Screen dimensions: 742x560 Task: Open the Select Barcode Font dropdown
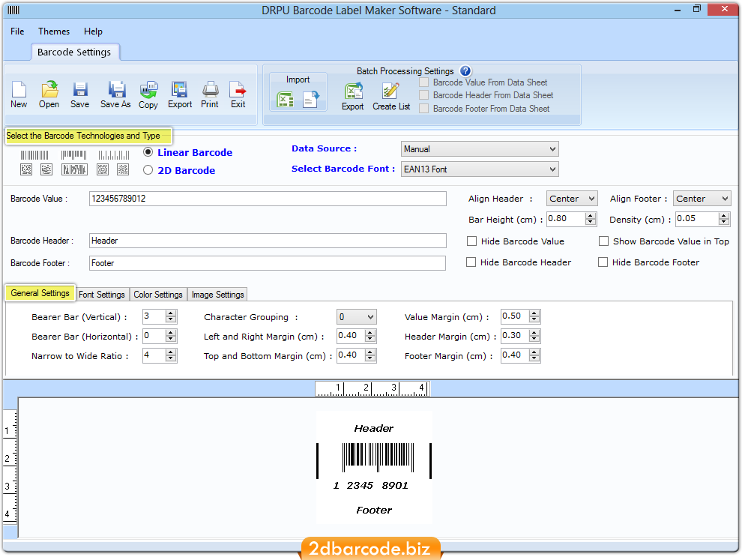[480, 169]
